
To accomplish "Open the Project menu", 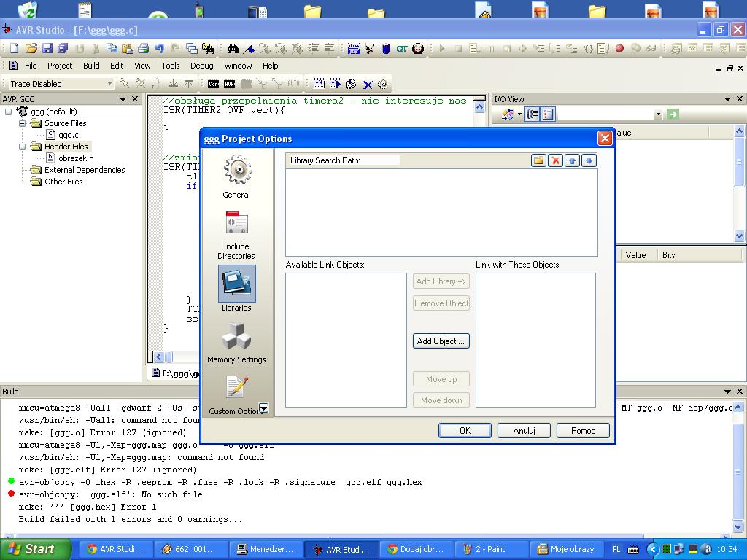I will click(60, 66).
